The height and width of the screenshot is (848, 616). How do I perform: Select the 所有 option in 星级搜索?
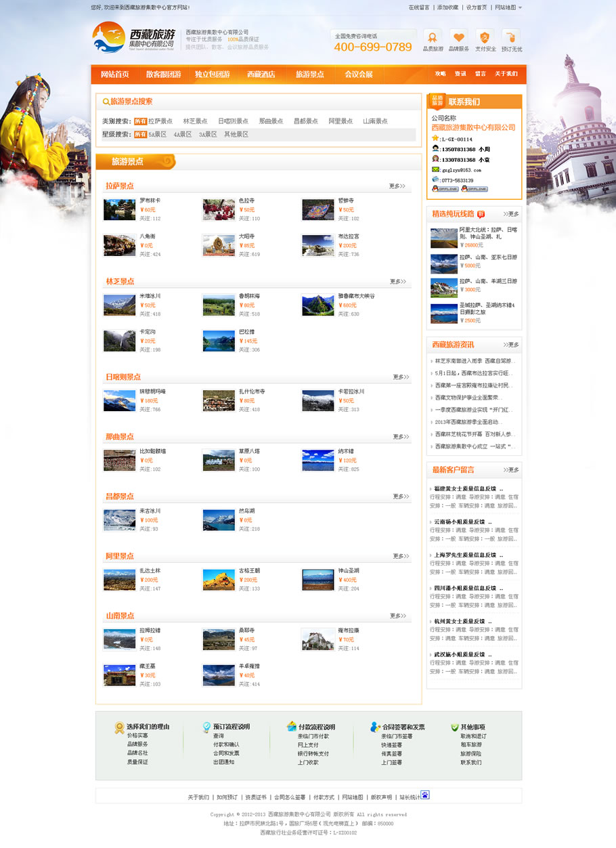pos(140,134)
